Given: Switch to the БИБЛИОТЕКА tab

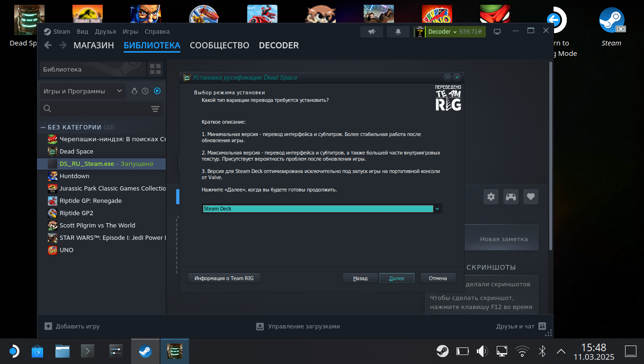Looking at the screenshot, I should [152, 45].
